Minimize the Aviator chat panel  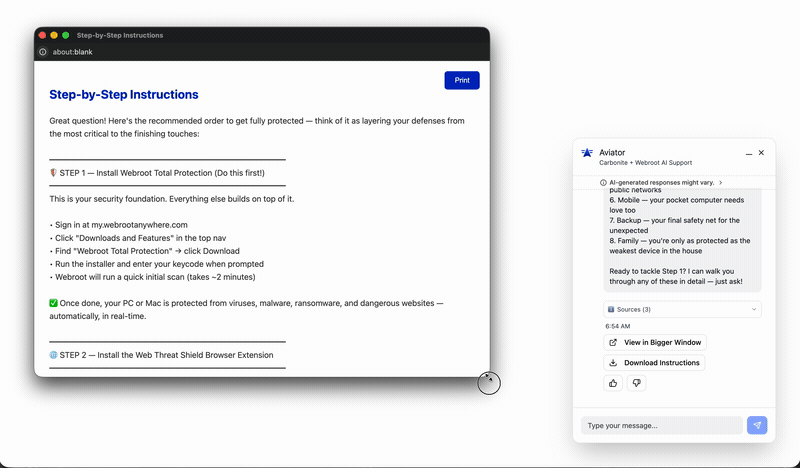coord(748,153)
